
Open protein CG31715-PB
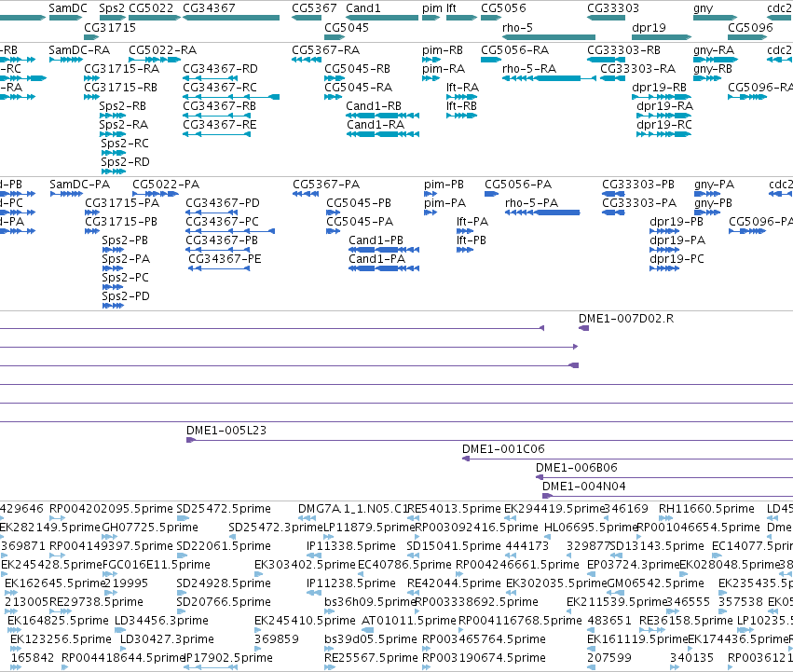coord(121,222)
